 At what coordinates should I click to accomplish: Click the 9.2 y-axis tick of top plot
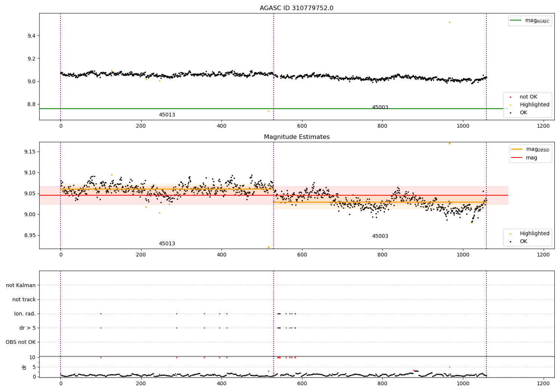pos(31,59)
